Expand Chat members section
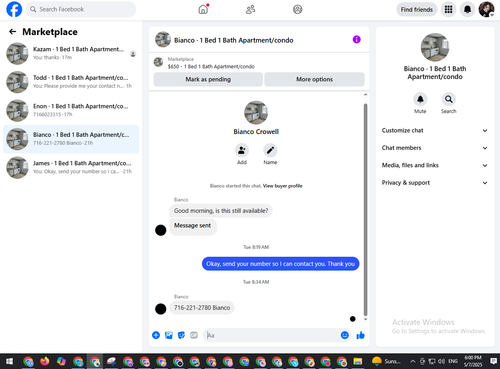 [435, 148]
